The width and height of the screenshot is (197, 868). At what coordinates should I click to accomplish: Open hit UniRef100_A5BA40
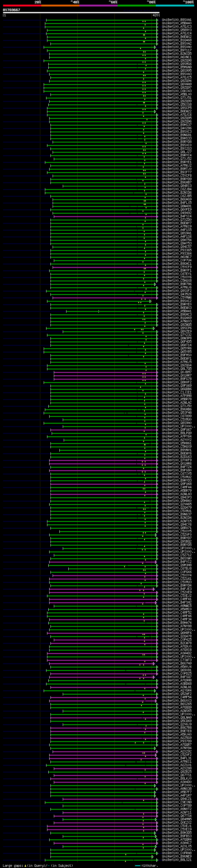coord(176,23)
